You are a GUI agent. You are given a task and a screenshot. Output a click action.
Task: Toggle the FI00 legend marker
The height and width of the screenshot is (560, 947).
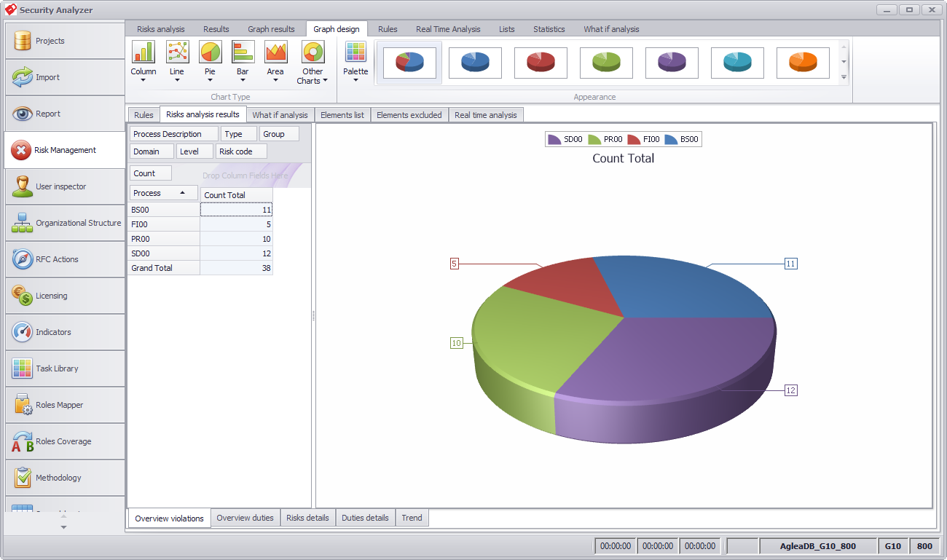pyautogui.click(x=634, y=139)
